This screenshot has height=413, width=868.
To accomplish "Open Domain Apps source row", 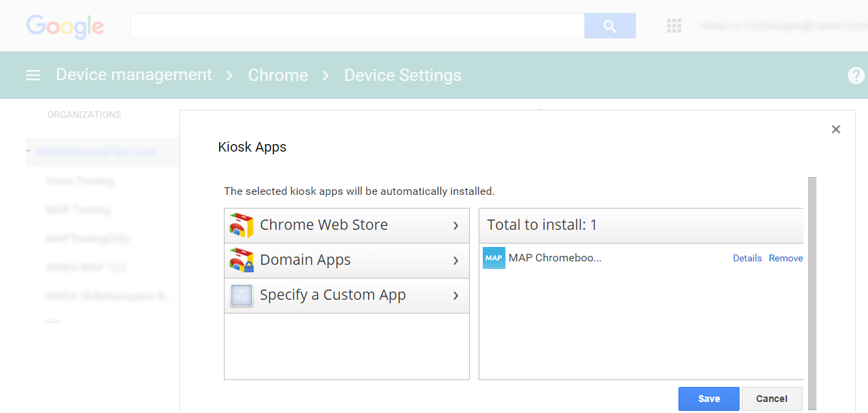I will (x=347, y=261).
